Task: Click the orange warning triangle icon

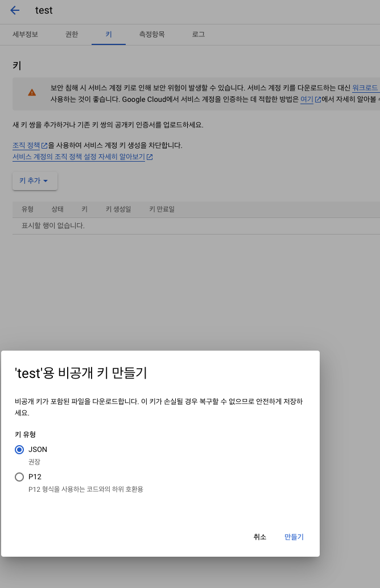Action: [x=32, y=92]
